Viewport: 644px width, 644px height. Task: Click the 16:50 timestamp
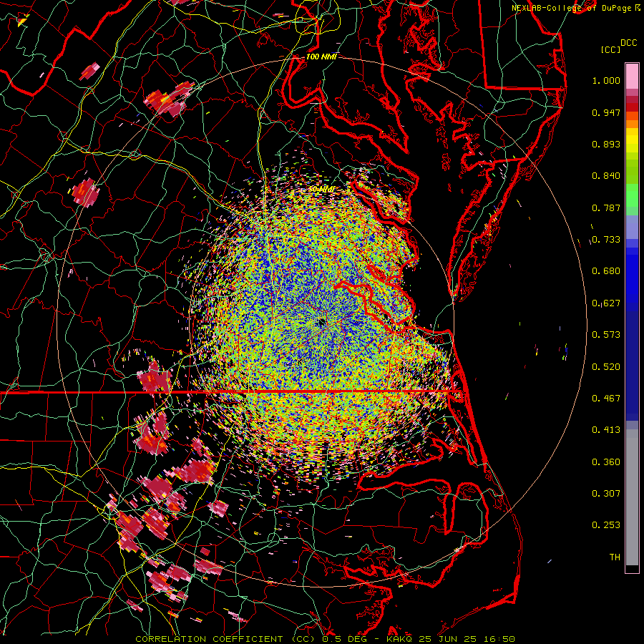500,639
